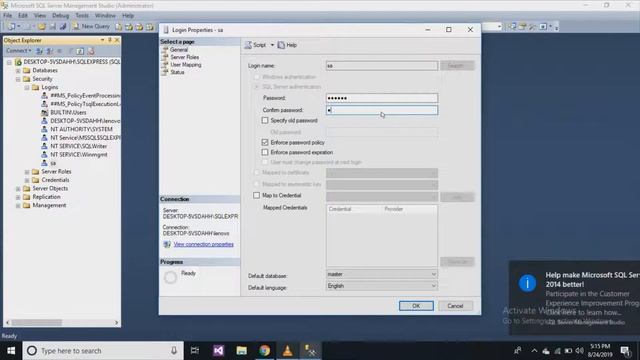This screenshot has height=360, width=640.
Task: Open the Default language dropdown
Action: pos(433,286)
